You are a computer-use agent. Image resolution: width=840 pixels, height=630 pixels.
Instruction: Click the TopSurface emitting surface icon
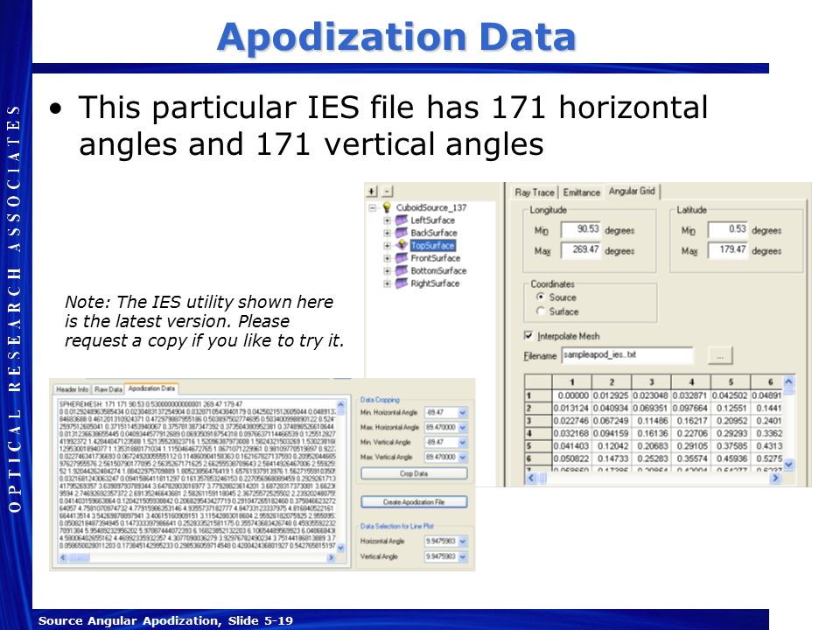click(402, 245)
